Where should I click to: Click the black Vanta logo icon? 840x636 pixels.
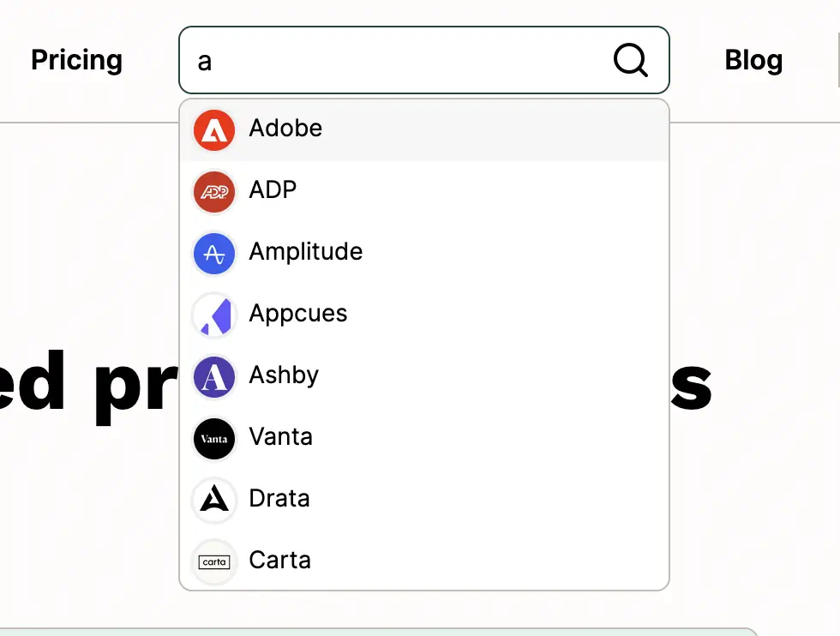coord(214,439)
